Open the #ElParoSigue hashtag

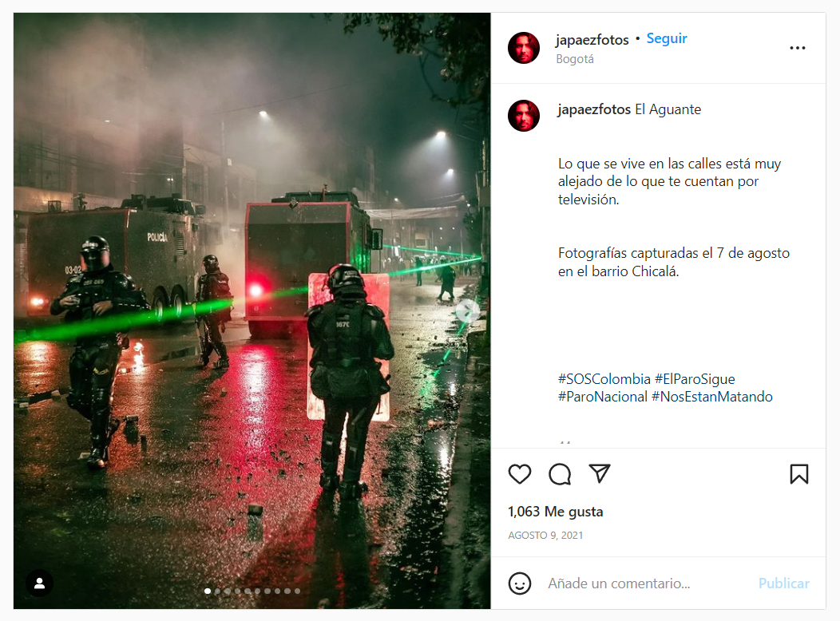click(695, 379)
